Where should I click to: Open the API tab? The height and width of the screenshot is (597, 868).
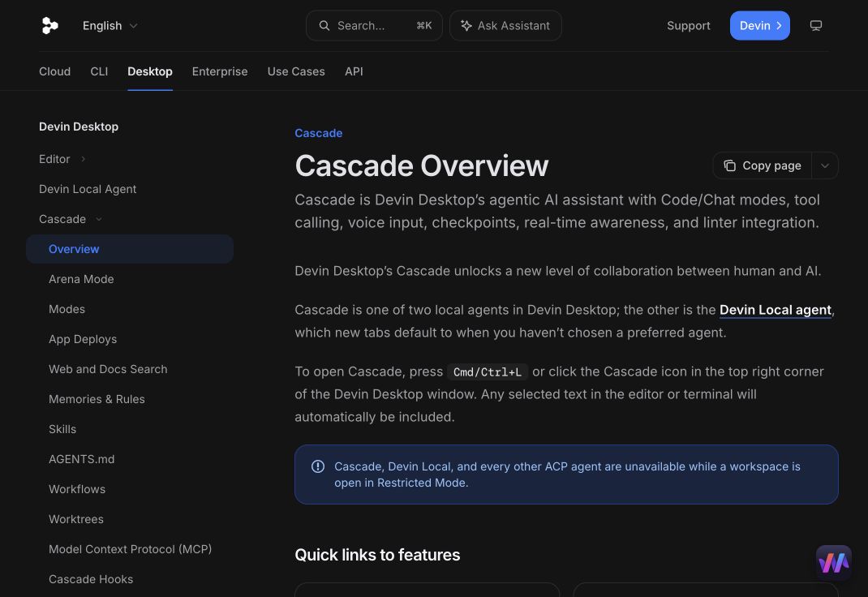tap(354, 71)
